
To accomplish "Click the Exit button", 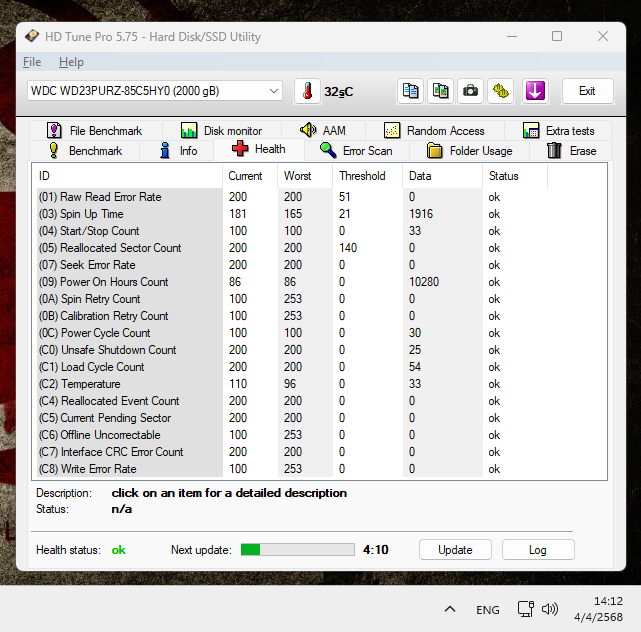I will pos(587,91).
